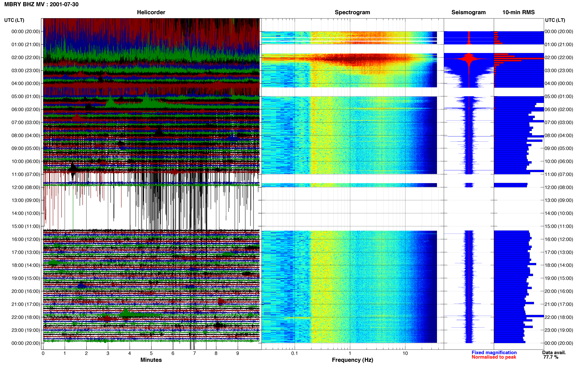The image size is (588, 368).
Task: Click RMS-side time label "22:00 (18:00)"
Action: point(559,317)
